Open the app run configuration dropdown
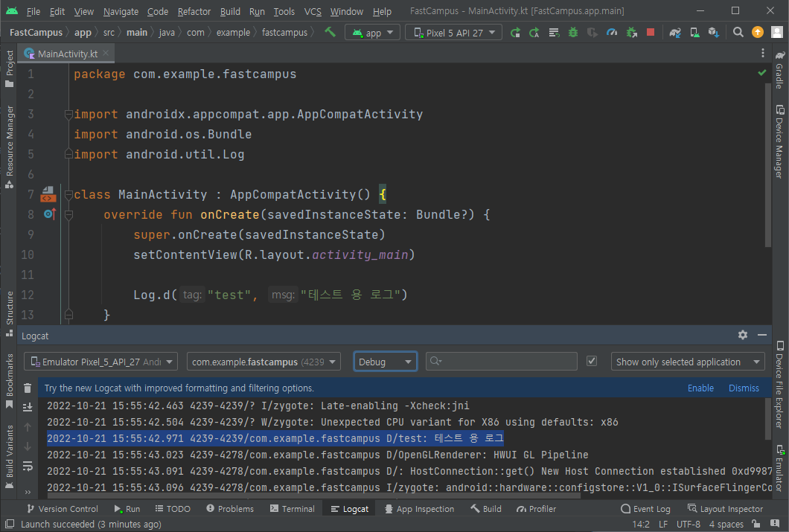This screenshot has height=532, width=789. (372, 33)
